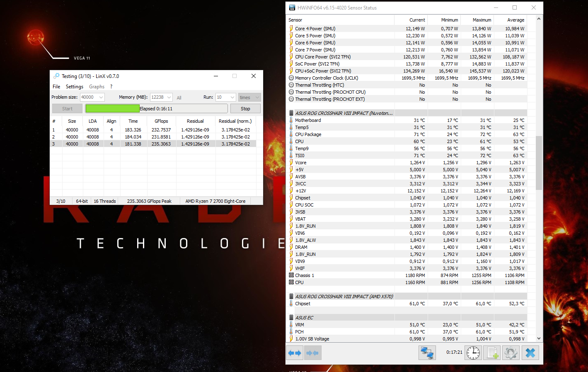
Task: Click the fan icon beside Chassis 1
Action: pyautogui.click(x=291, y=275)
